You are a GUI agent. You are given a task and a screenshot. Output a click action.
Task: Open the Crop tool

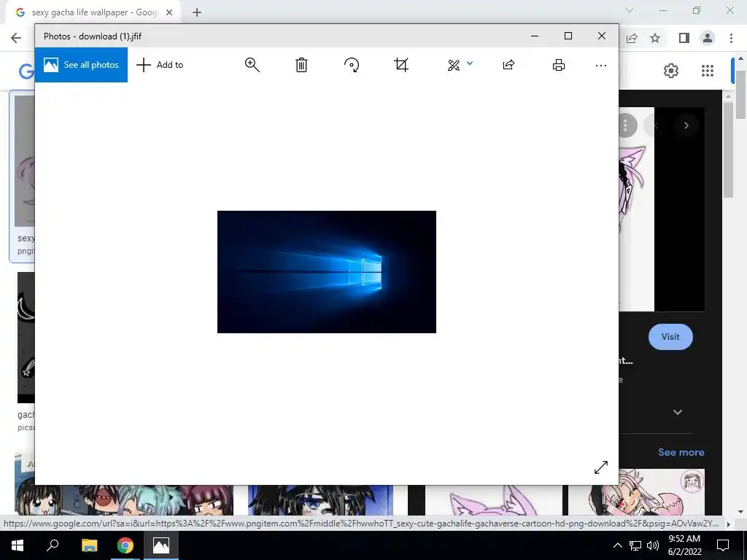click(401, 65)
